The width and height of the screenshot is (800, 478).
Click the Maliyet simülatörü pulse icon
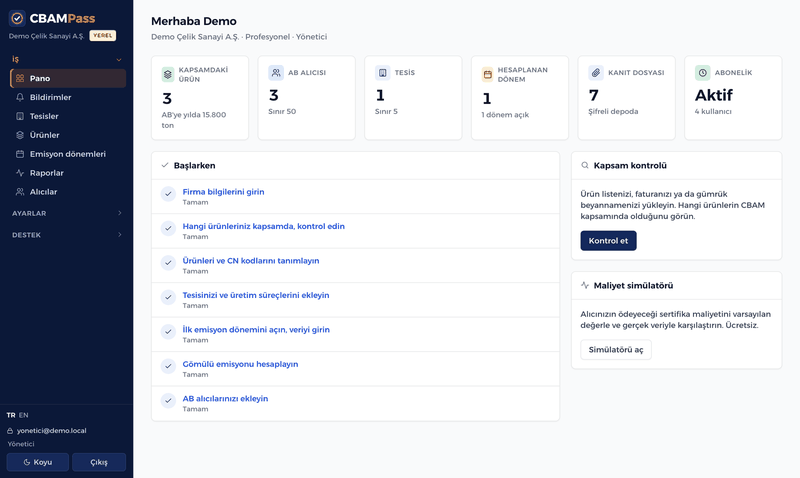coord(585,285)
